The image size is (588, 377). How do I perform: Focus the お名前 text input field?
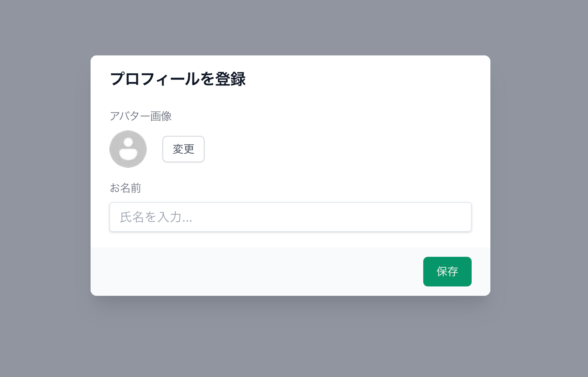click(290, 217)
